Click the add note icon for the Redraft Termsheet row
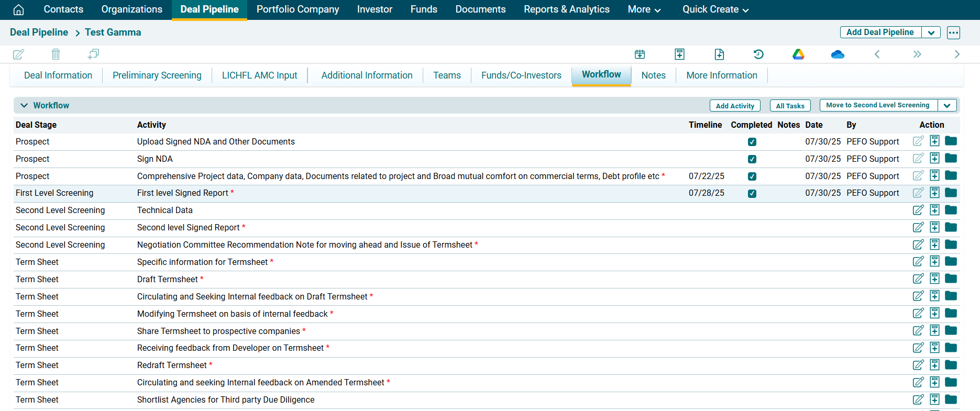Image resolution: width=980 pixels, height=411 pixels. pos(934,365)
